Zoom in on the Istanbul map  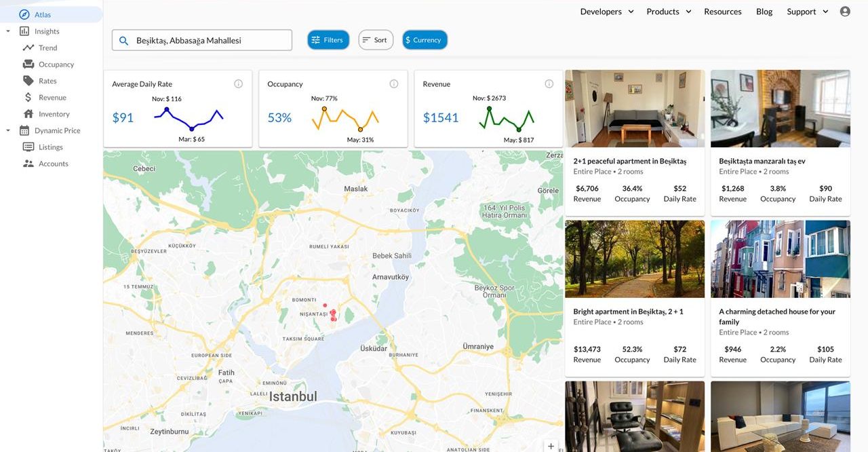pyautogui.click(x=551, y=446)
